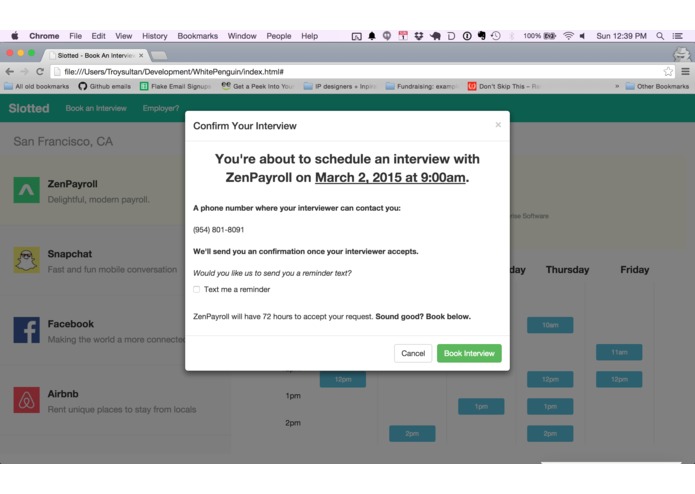695x494 pixels.
Task: Click the 1Password menu bar icon
Action: (467, 36)
